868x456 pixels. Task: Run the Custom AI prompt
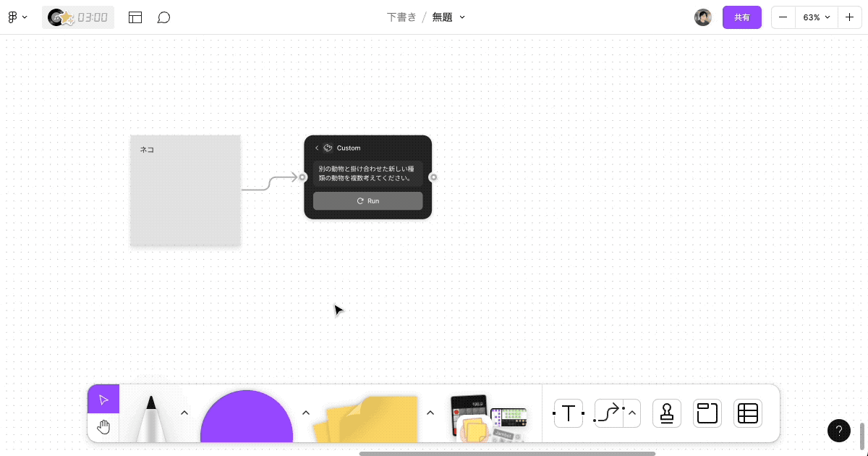(x=367, y=200)
